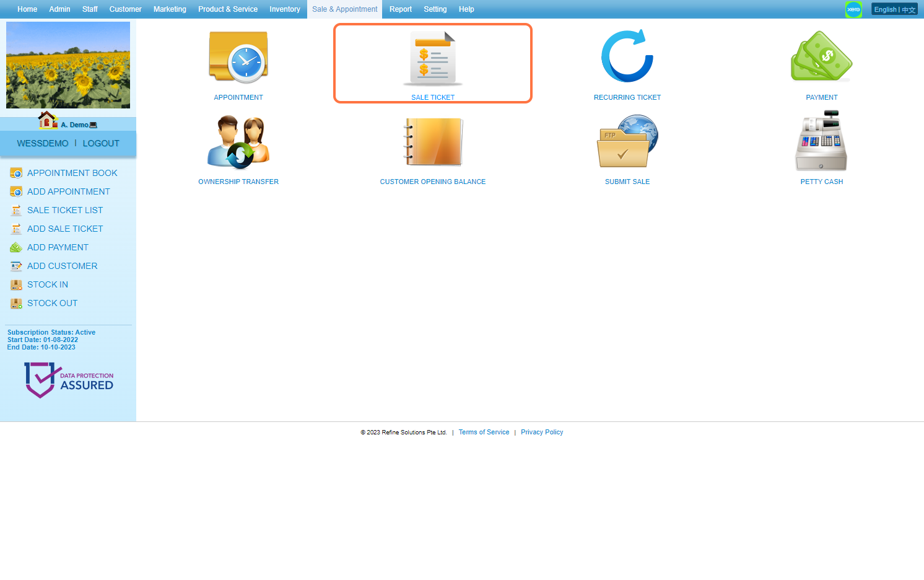924x580 pixels.
Task: Open the Ownership Transfer people icon
Action: tap(238, 142)
